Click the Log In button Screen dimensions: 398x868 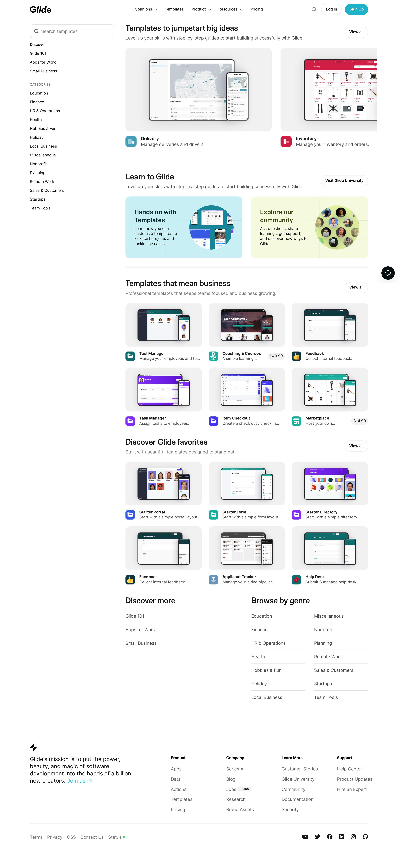pos(331,9)
